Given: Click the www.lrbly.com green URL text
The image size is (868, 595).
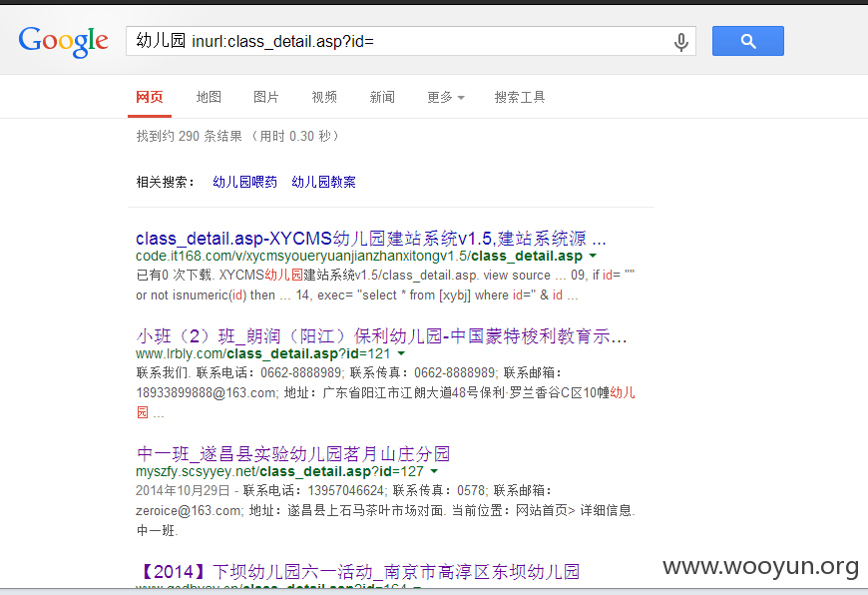Looking at the screenshot, I should 263,353.
